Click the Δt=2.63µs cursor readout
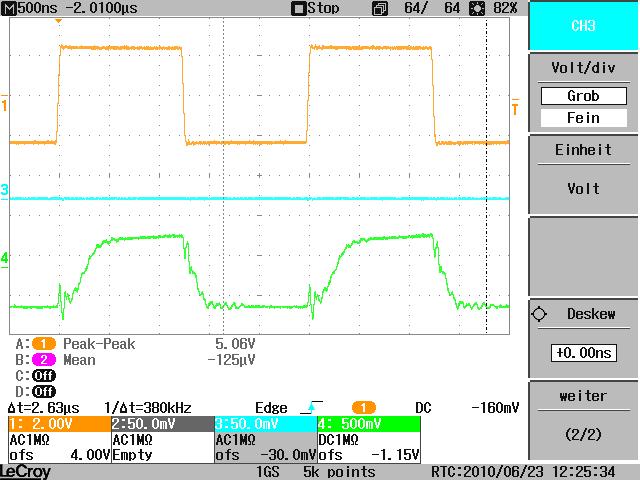640x480 pixels. point(43,408)
